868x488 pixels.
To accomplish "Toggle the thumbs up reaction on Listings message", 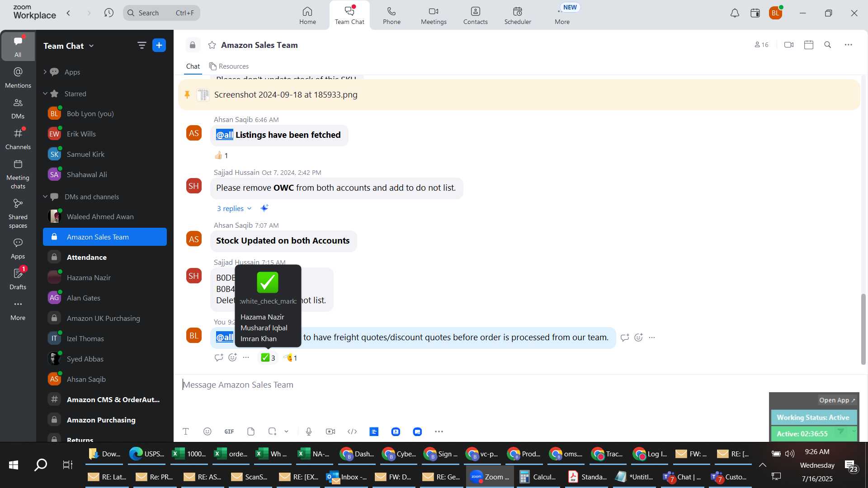I will tap(221, 155).
